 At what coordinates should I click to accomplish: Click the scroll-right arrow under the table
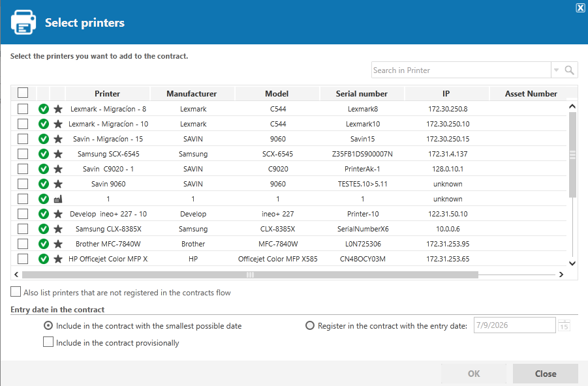click(561, 275)
